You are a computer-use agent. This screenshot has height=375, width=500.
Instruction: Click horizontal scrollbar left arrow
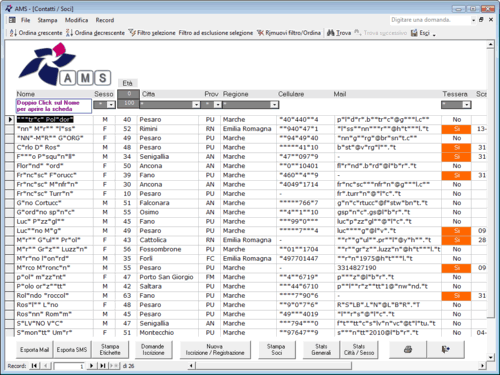[x=191, y=366]
